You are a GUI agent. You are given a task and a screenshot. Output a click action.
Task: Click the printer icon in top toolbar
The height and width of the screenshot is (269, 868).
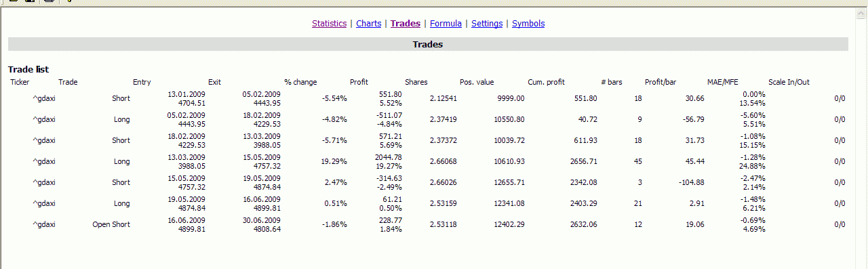[49, 1]
